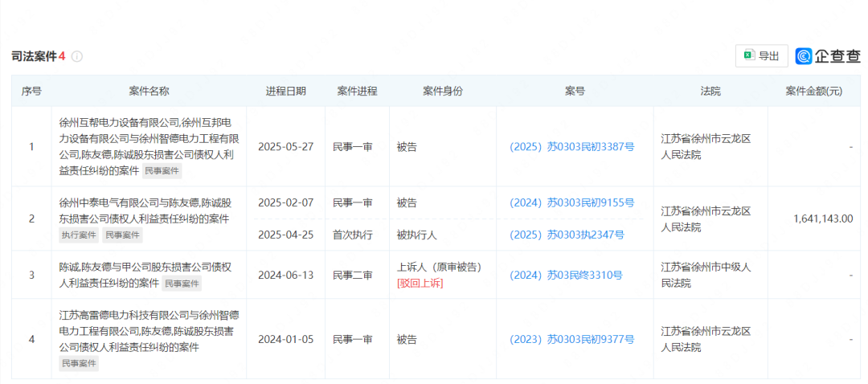Click the 执行案件 tag in row 2

79,235
